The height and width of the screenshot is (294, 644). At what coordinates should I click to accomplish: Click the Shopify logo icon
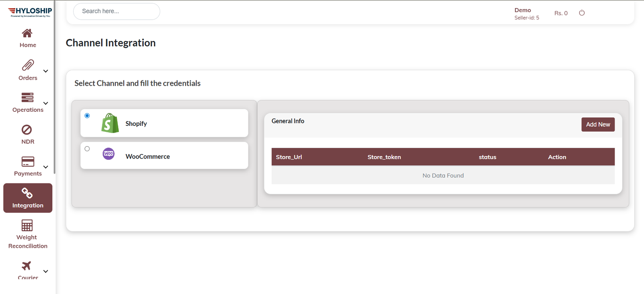tap(110, 123)
